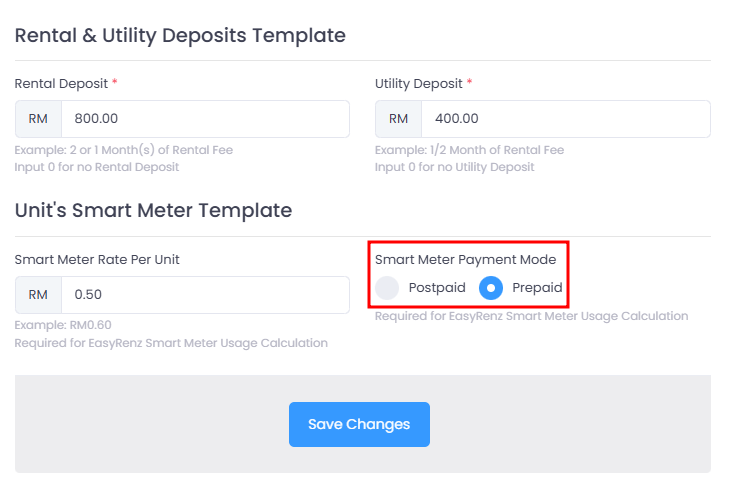Focus the Rental Deposit amount field
This screenshot has height=498, width=735.
(205, 119)
